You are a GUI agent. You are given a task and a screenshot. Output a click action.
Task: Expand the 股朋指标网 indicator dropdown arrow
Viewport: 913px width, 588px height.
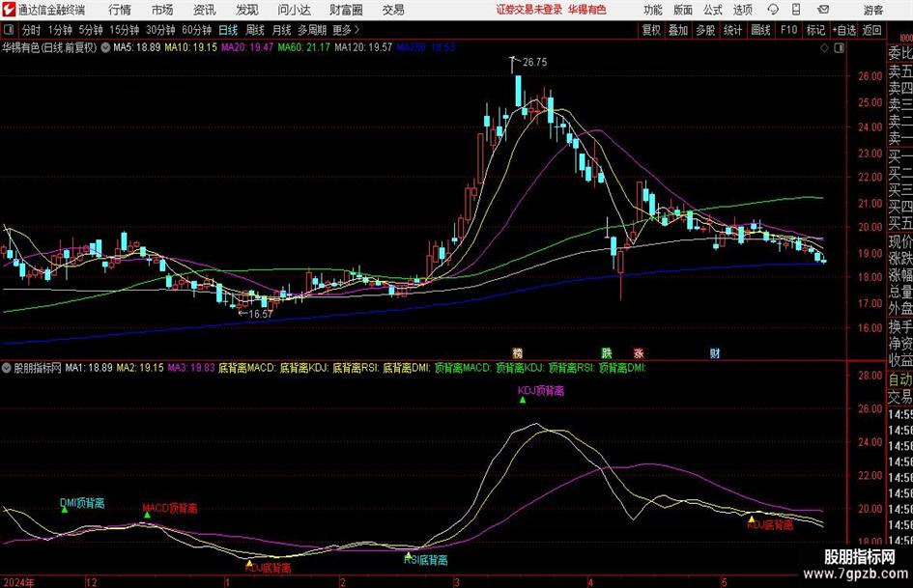(7, 368)
